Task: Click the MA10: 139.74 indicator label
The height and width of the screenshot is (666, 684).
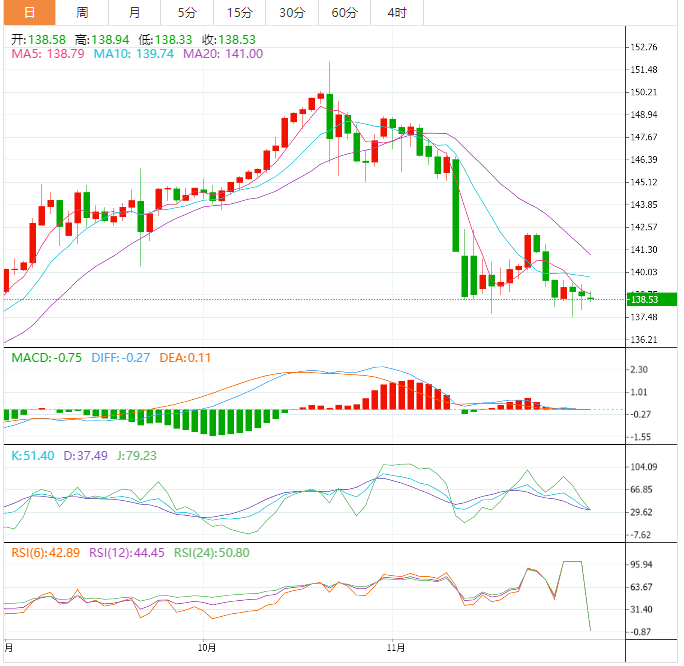Action: [135, 53]
